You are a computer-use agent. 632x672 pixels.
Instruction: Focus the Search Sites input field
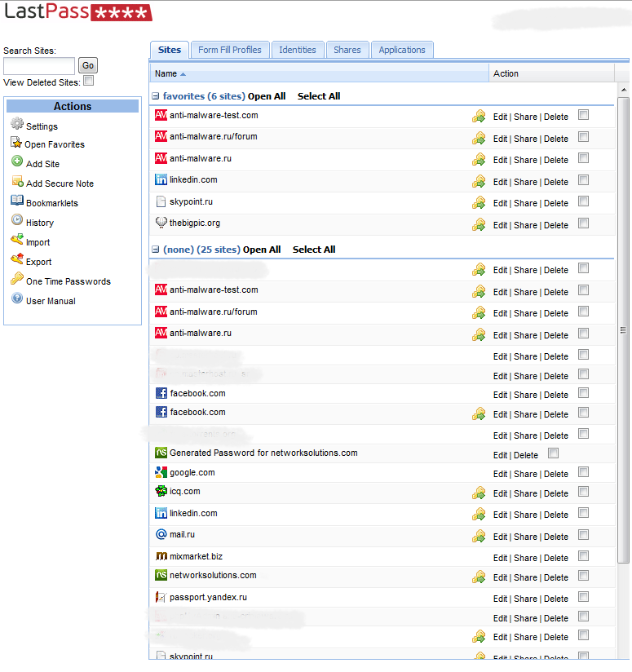point(39,66)
